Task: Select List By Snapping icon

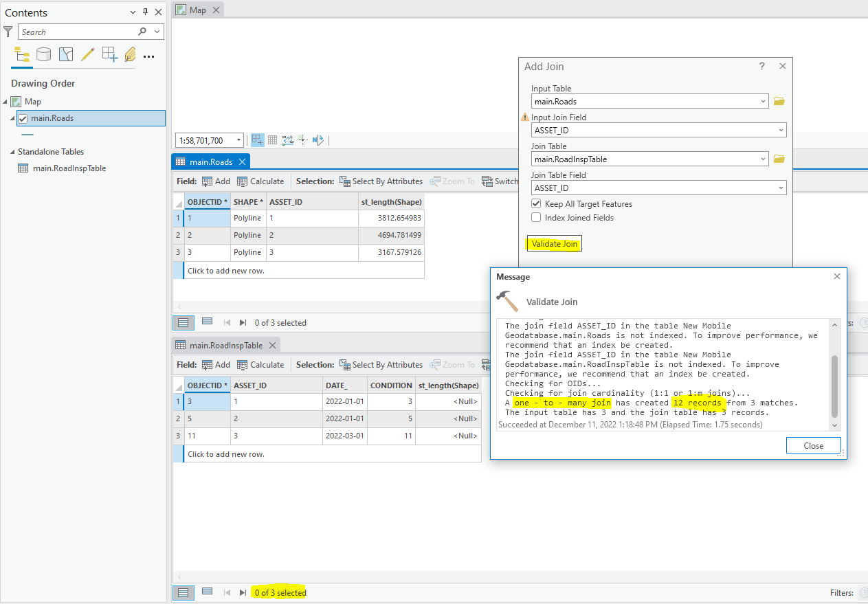Action: [x=109, y=54]
